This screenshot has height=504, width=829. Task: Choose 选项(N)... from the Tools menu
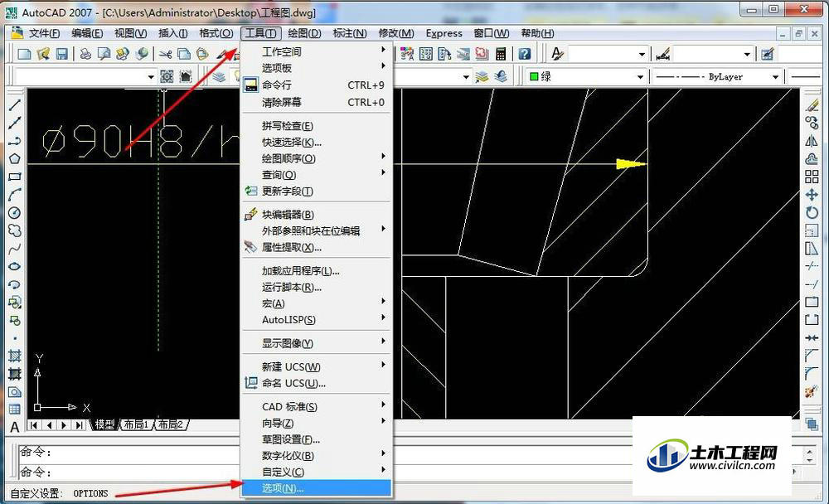click(x=317, y=488)
